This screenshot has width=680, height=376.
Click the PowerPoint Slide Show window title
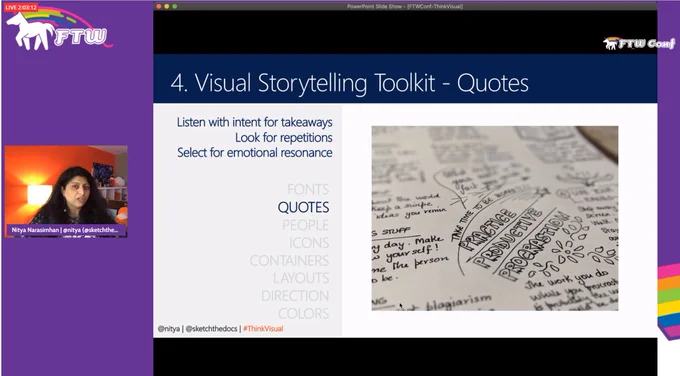pyautogui.click(x=405, y=6)
